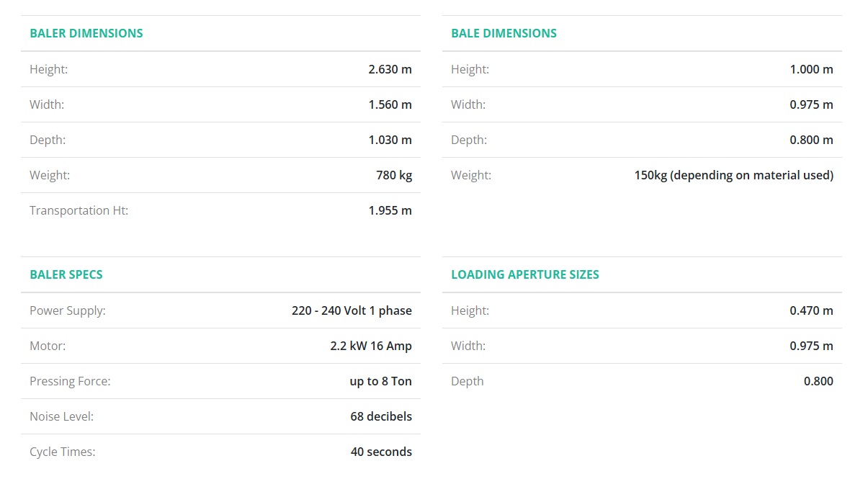Click the Pressing Force label
Screen dimensions: 868x479
click(x=70, y=381)
